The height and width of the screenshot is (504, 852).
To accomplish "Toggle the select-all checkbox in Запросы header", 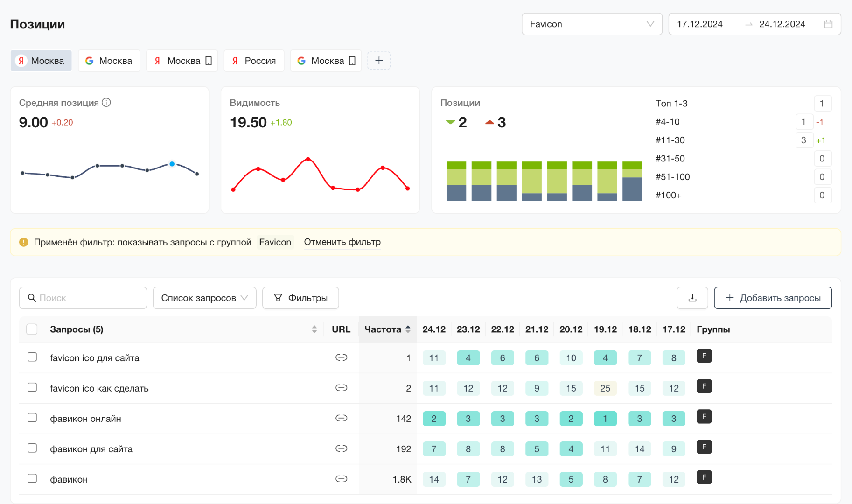I will [32, 329].
